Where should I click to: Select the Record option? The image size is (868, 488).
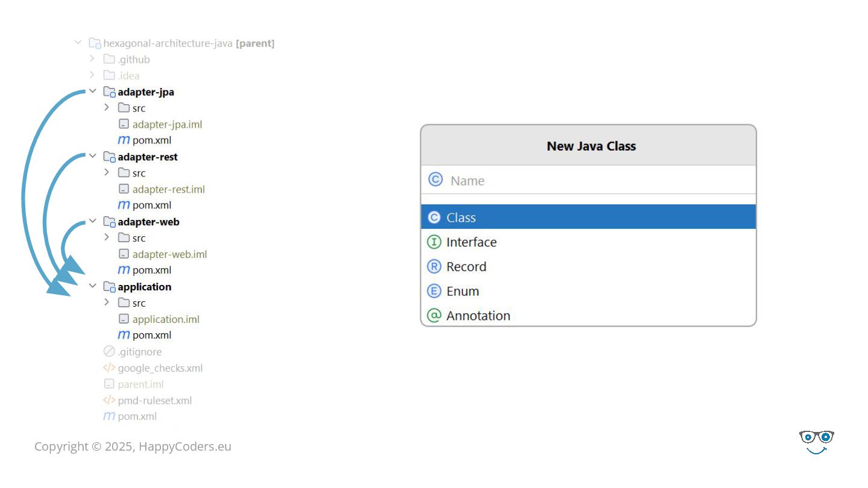(466, 267)
